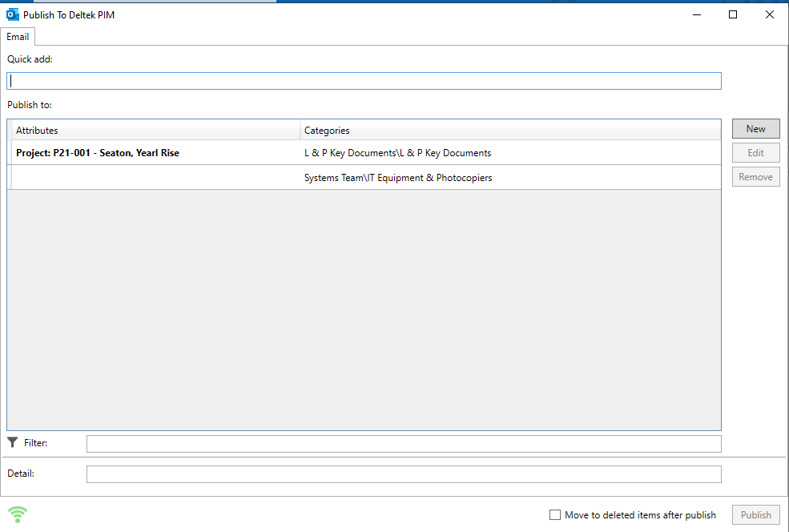
Task: Click the funnel filter icon
Action: coord(13,442)
